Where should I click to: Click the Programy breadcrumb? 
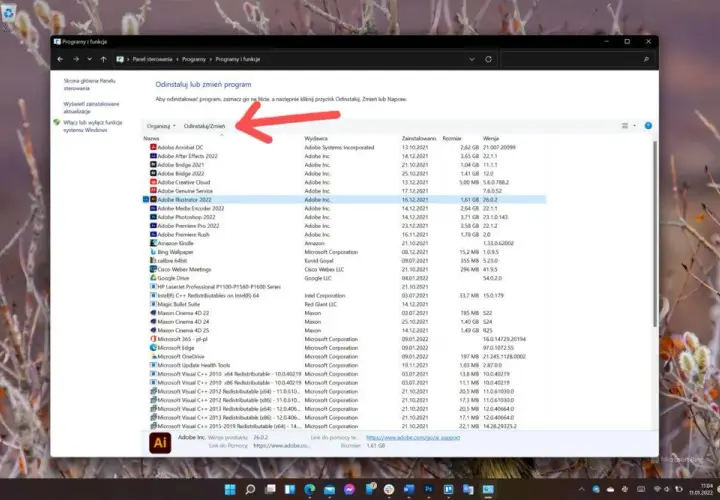pos(194,59)
